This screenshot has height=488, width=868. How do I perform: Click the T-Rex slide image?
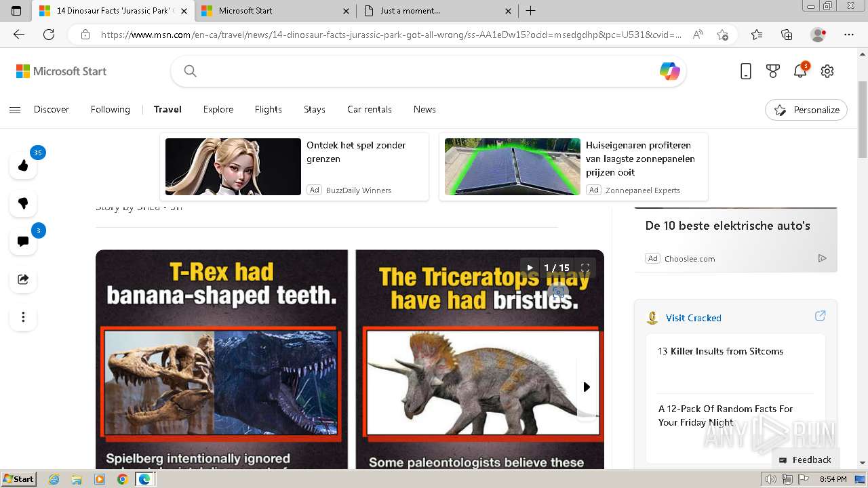pos(221,382)
